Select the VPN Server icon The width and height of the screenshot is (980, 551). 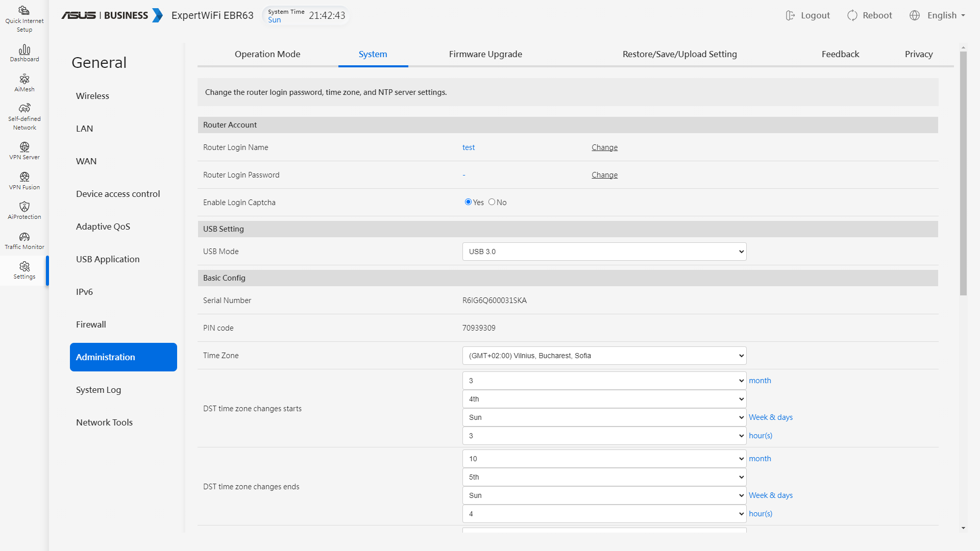[x=24, y=147]
